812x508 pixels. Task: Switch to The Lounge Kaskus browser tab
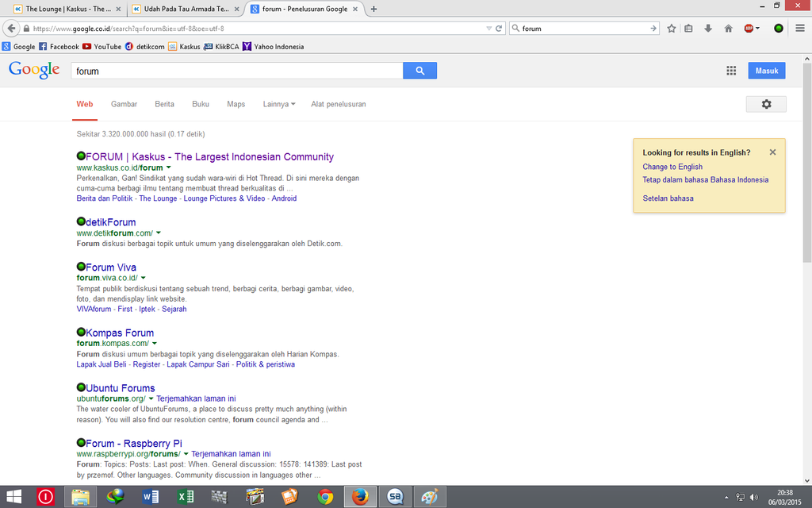click(x=67, y=9)
